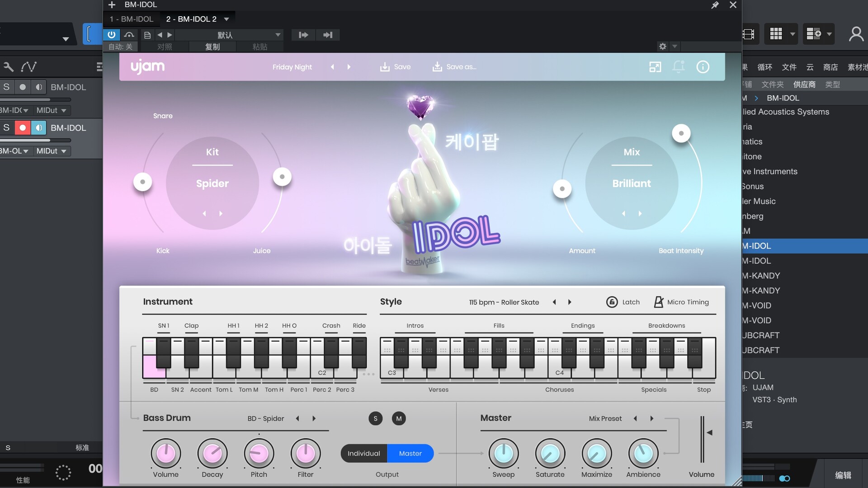868x488 pixels.
Task: Select next preset arrow next to Friday Night
Action: (x=349, y=67)
